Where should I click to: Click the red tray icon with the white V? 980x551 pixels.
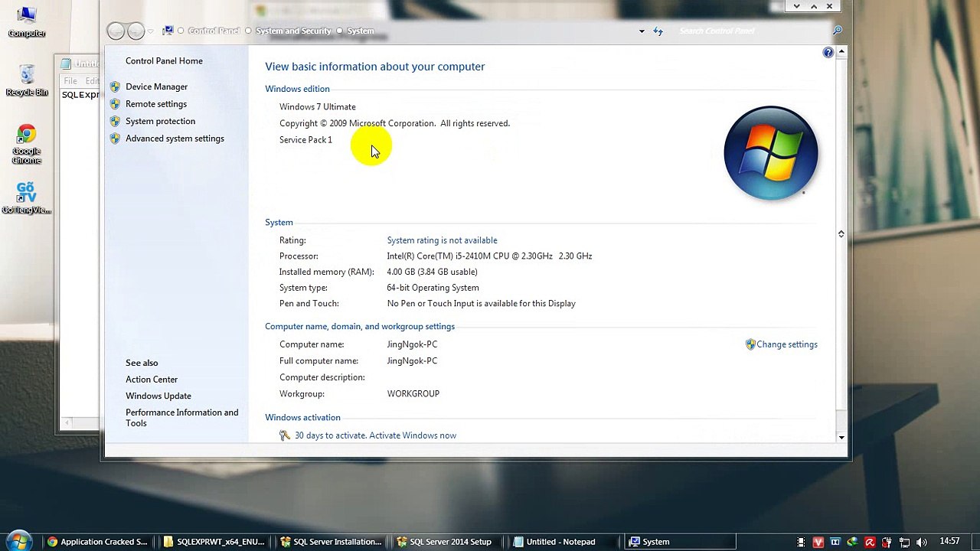point(818,542)
